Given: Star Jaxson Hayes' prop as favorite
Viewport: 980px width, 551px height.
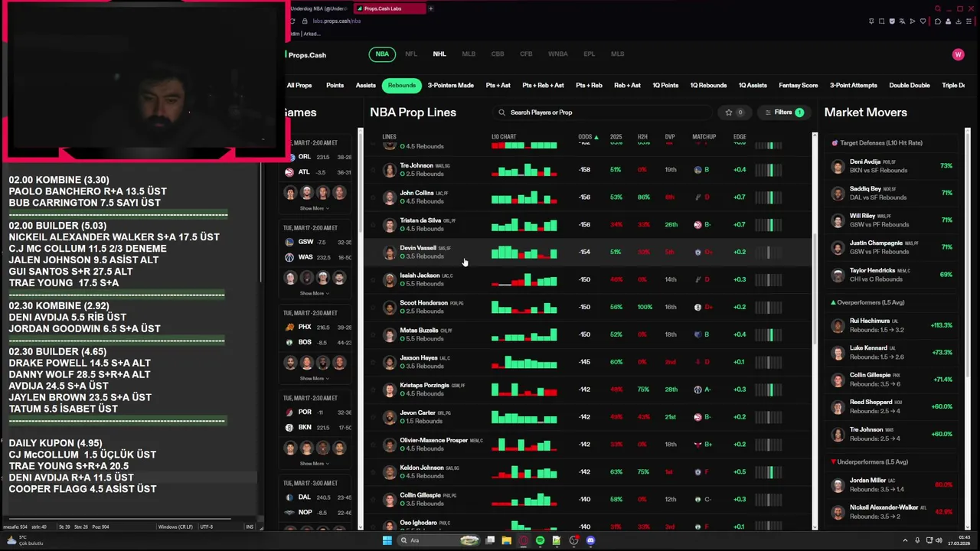Looking at the screenshot, I should click(374, 363).
